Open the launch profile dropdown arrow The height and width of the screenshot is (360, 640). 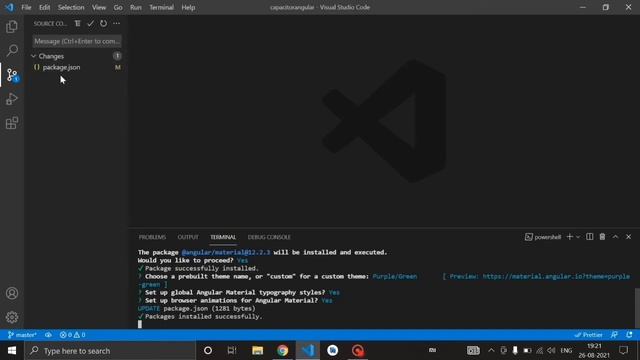click(x=578, y=237)
